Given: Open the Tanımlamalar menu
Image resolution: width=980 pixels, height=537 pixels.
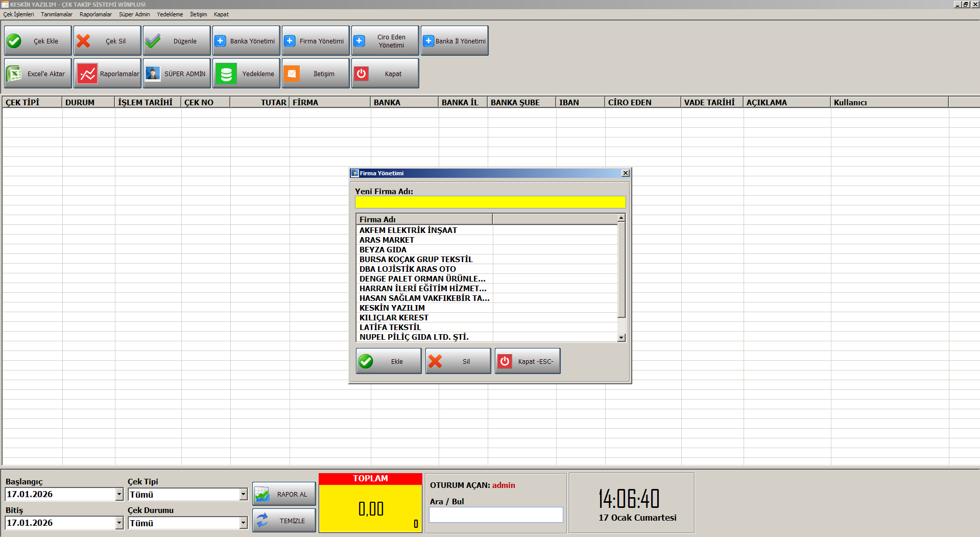Looking at the screenshot, I should [x=57, y=14].
